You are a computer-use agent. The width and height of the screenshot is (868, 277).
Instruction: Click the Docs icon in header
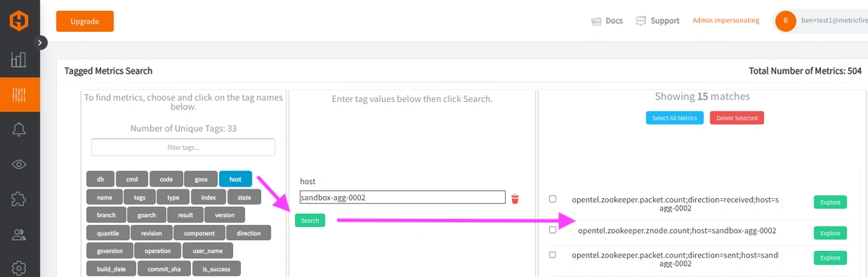pos(596,21)
